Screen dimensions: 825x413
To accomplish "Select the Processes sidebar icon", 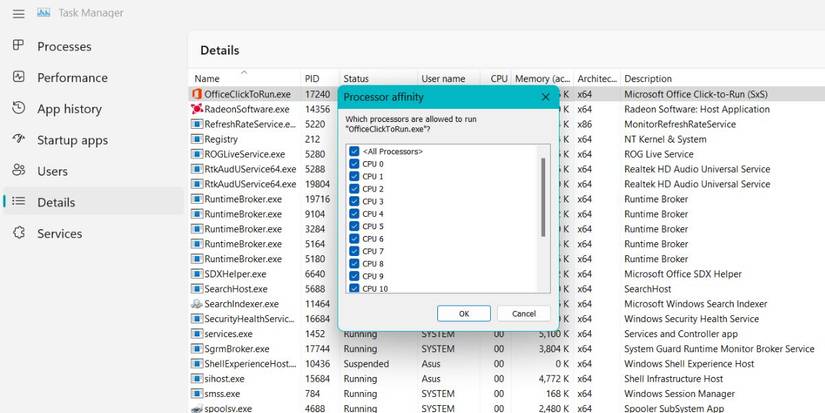I will click(x=18, y=46).
